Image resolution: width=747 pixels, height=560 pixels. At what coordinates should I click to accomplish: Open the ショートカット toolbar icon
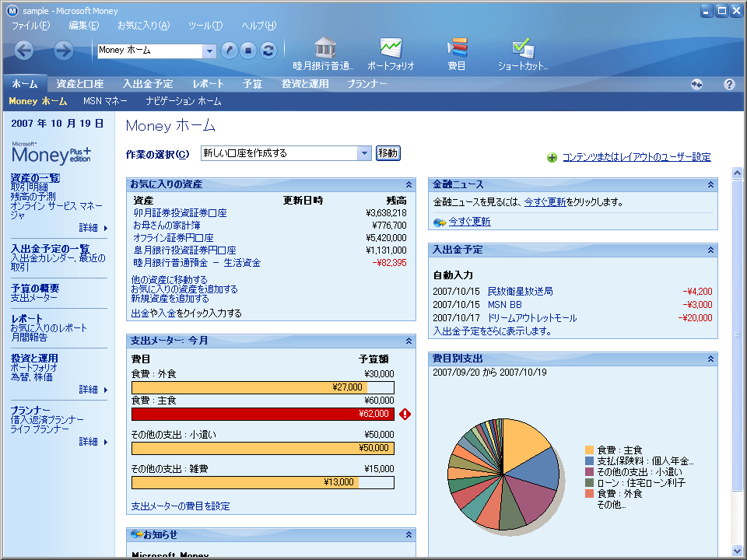coord(523,54)
